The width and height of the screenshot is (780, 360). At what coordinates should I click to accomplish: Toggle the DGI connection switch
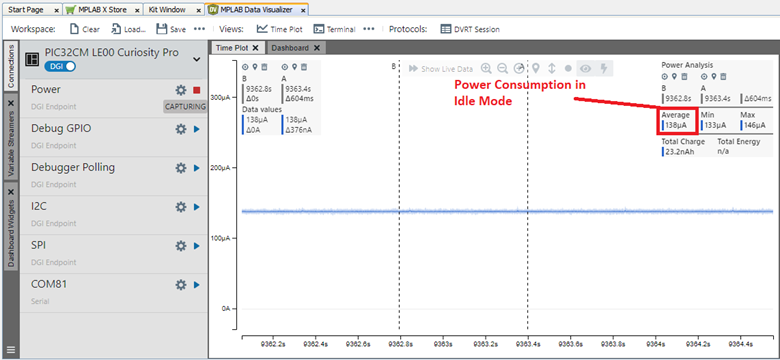coord(60,66)
